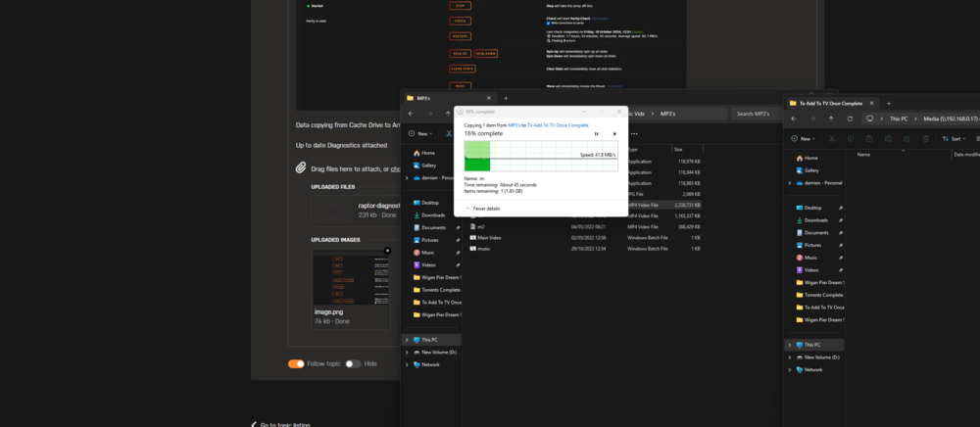Expand Network in MP3's window sidebar

tap(407, 365)
